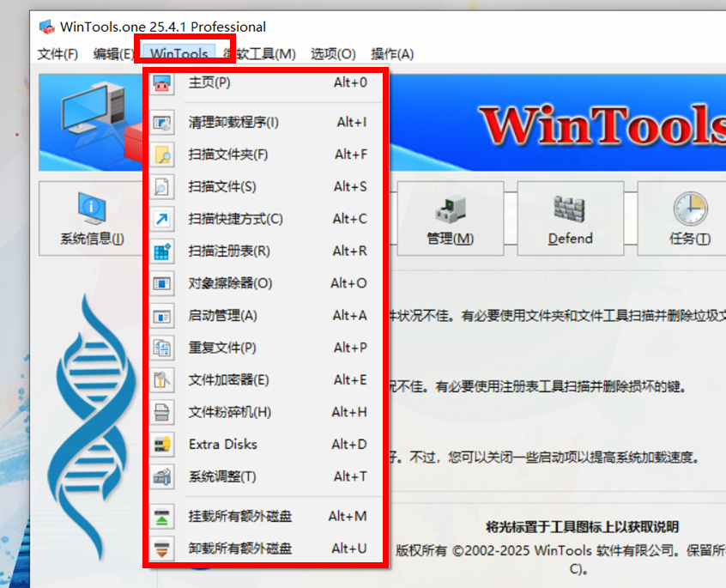The height and width of the screenshot is (588, 726).
Task: Click the Extra Disks icon
Action: click(x=161, y=445)
